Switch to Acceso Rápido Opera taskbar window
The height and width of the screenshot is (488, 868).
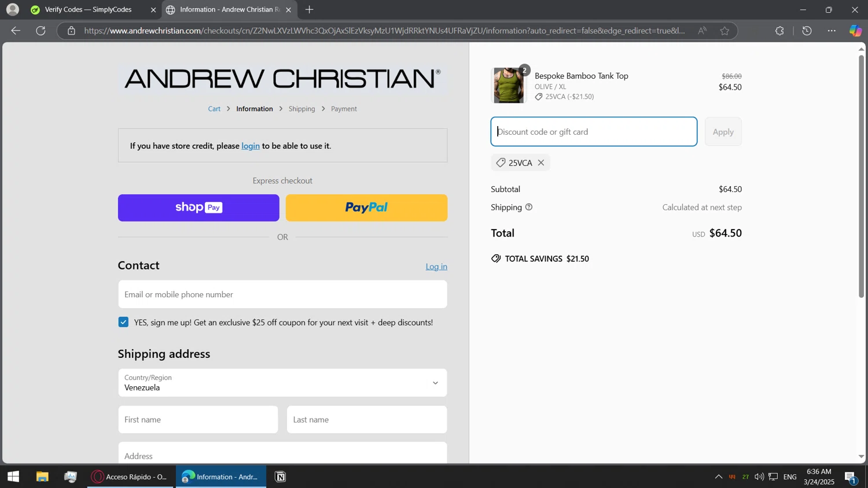pyautogui.click(x=130, y=477)
